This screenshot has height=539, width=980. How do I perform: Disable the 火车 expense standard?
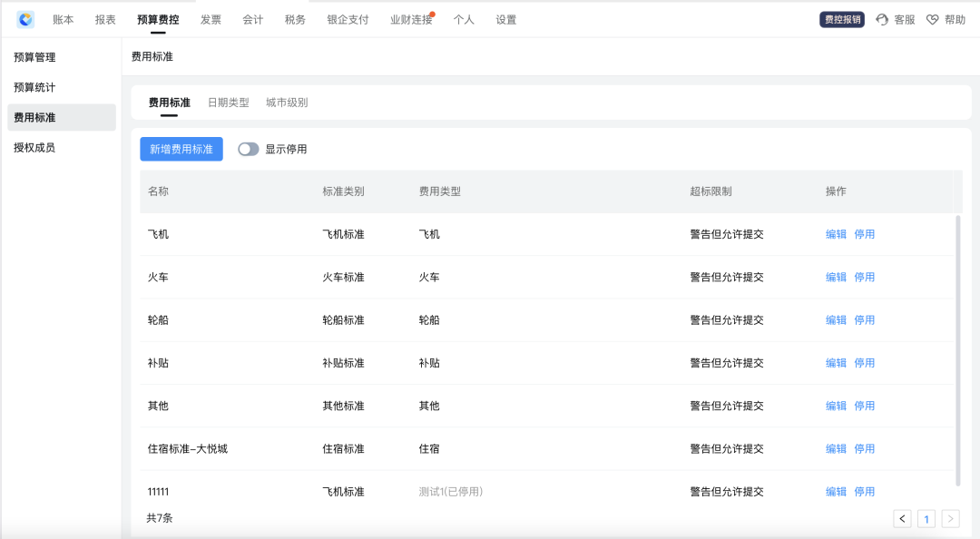(x=865, y=277)
